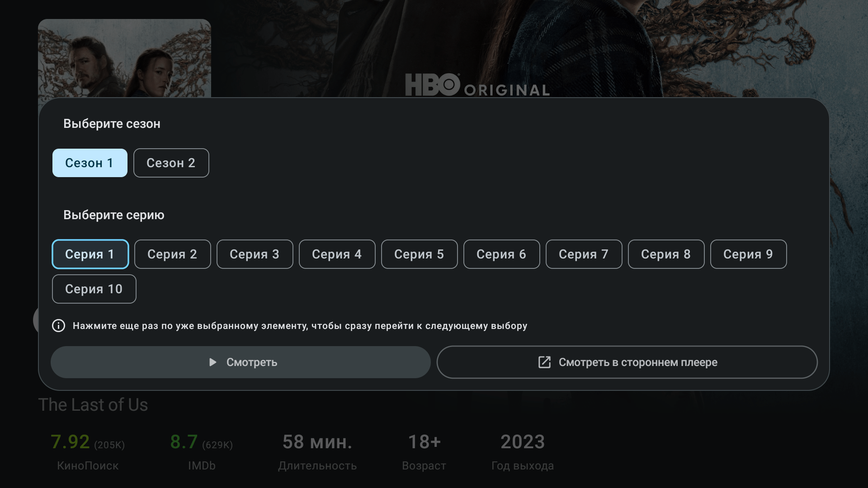Click the Выберите серию heading
Viewport: 868px width, 488px height.
coord(113,215)
